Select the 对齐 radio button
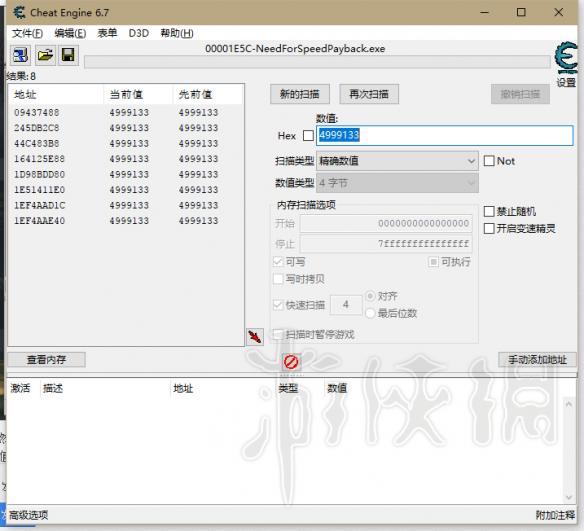This screenshot has width=584, height=531. point(370,296)
